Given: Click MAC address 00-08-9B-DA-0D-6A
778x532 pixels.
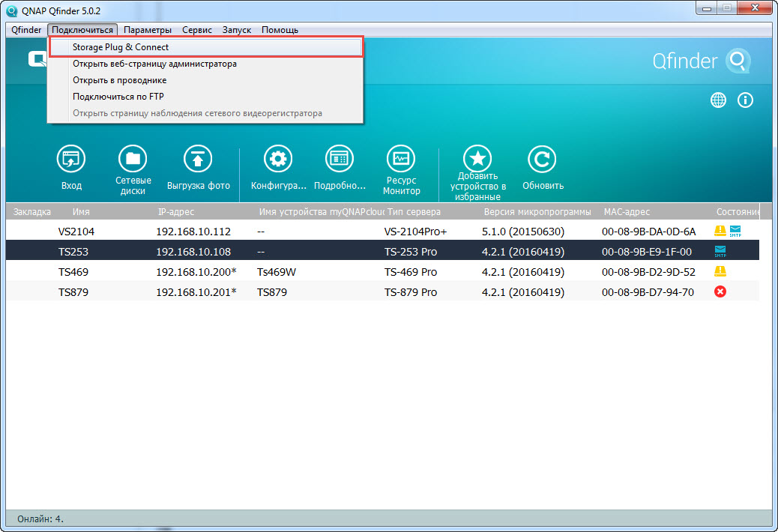Looking at the screenshot, I should pyautogui.click(x=648, y=232).
